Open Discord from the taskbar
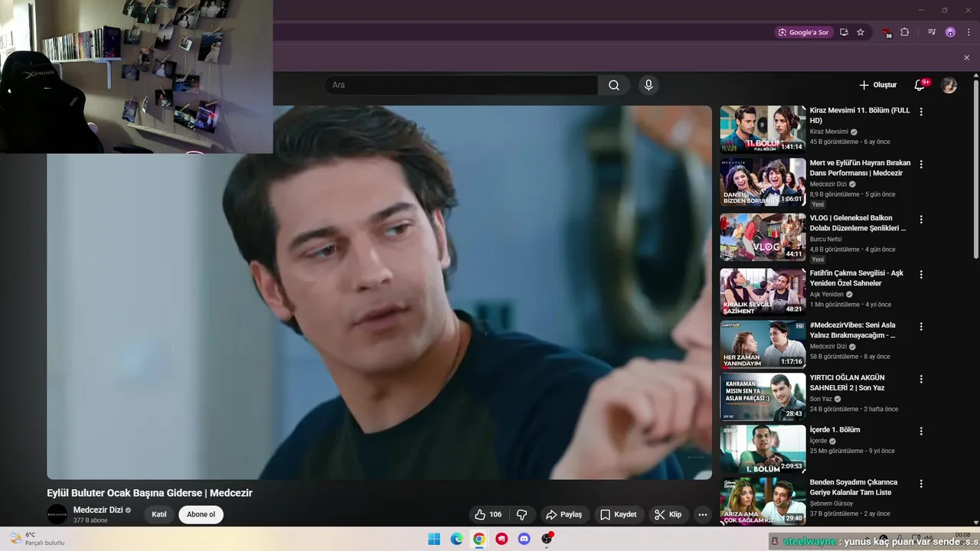The height and width of the screenshot is (551, 980). [524, 539]
